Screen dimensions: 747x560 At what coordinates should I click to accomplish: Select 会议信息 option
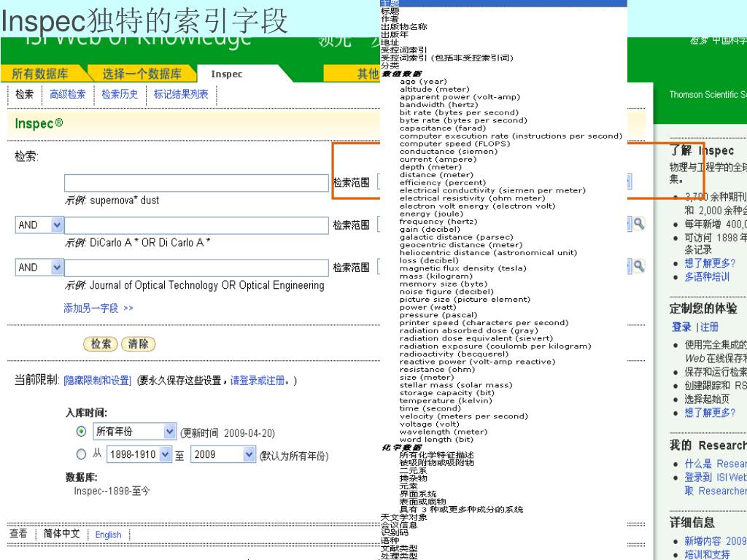coord(399,525)
